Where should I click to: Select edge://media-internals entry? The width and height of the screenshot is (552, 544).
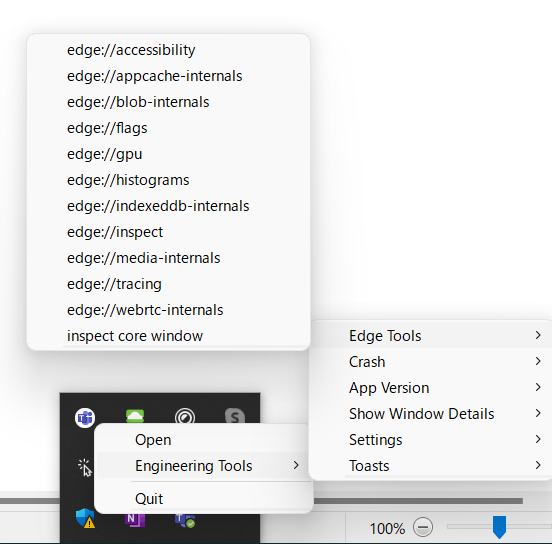[x=168, y=258]
